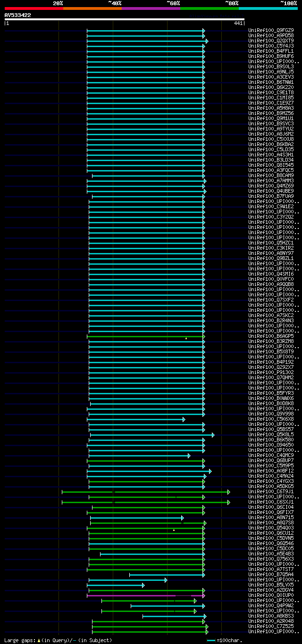Select label UniRef100_B6AGP5
Image resolution: width=302 pixels, height=644 pixels.
pyautogui.click(x=271, y=336)
